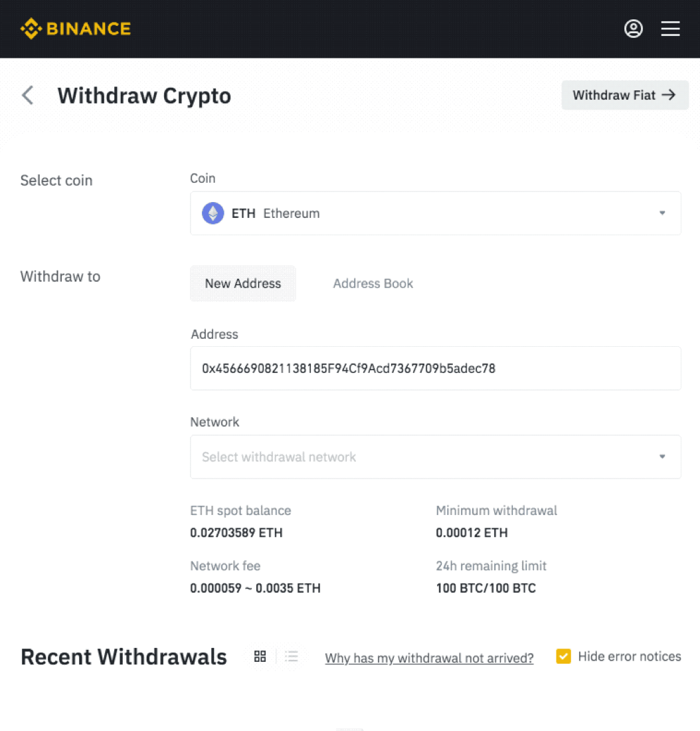This screenshot has width=700, height=731.
Task: Open the ETH Ethereum coin dropdown
Action: (436, 213)
